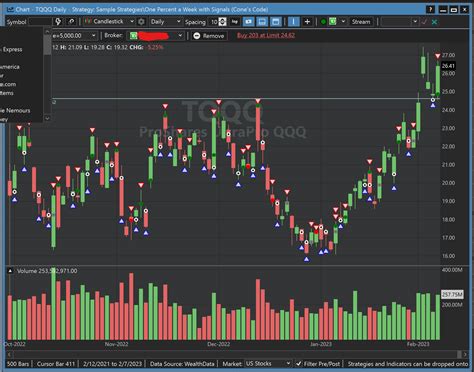Click the 2/12/2021 to 2/7/2023 date range
Viewport: 474px width, 372px height.
112,364
